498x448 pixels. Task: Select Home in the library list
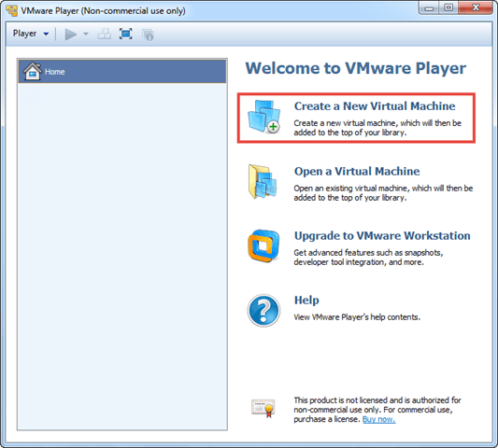pyautogui.click(x=122, y=72)
